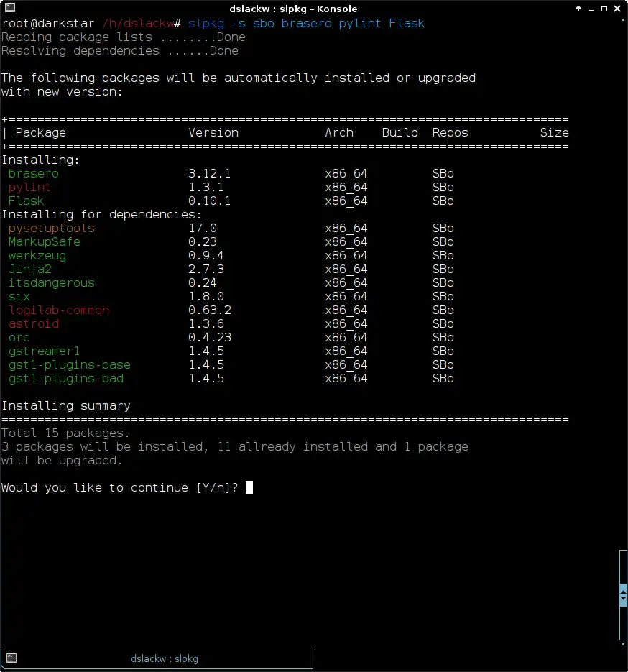Click the 'Size' column header
The height and width of the screenshot is (672, 628).
click(x=554, y=133)
